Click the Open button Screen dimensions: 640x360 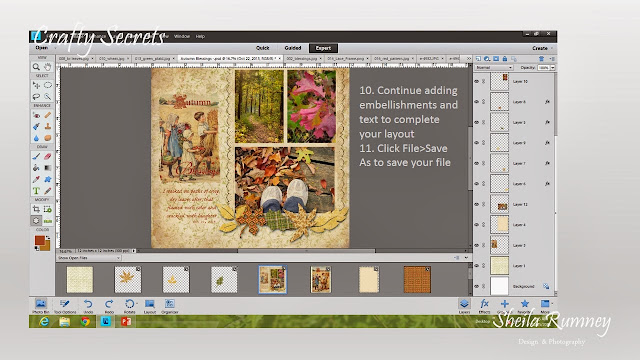click(42, 48)
